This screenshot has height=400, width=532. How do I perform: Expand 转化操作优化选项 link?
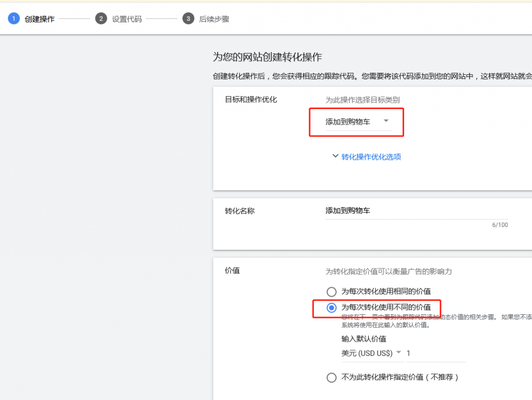(371, 157)
